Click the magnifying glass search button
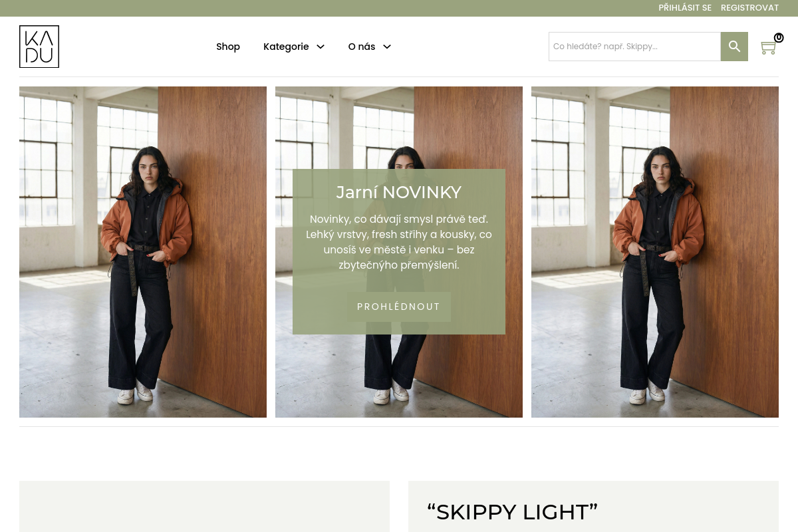This screenshot has height=532, width=798. 734,47
